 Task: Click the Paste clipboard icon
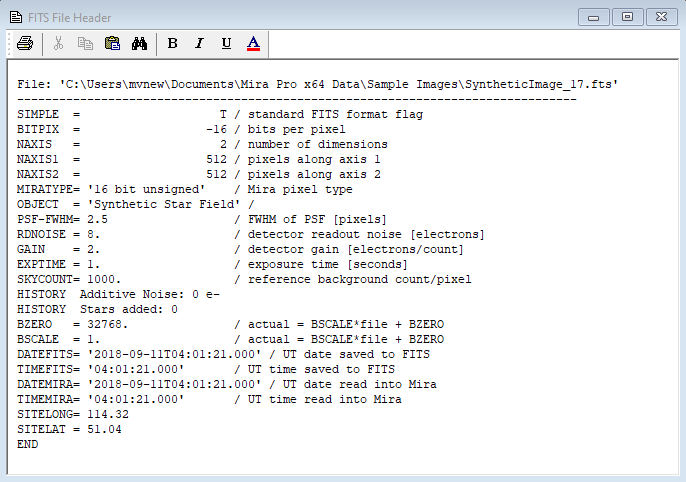[x=112, y=43]
